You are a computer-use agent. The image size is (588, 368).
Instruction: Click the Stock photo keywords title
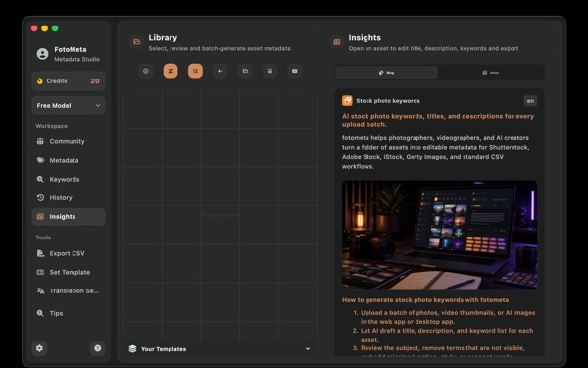[x=388, y=101]
